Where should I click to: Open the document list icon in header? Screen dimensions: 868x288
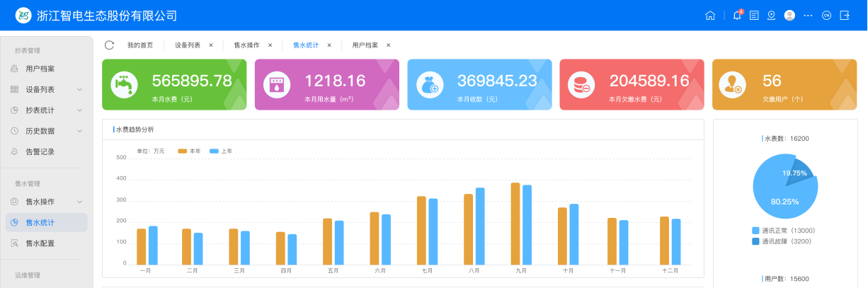click(x=754, y=16)
